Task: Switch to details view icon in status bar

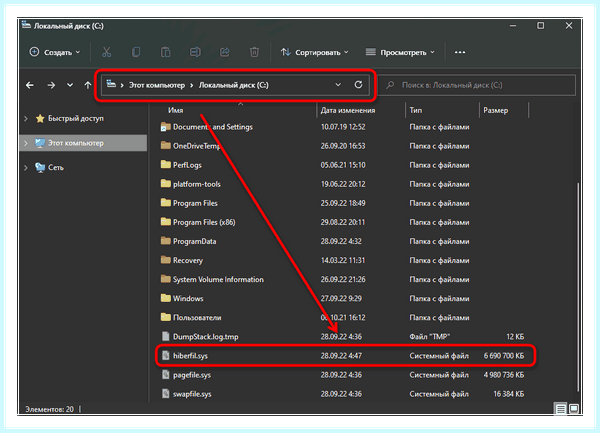Action: [561, 409]
